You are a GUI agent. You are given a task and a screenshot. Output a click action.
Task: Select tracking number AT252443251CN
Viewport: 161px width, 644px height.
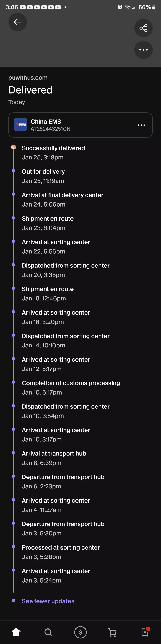click(50, 129)
